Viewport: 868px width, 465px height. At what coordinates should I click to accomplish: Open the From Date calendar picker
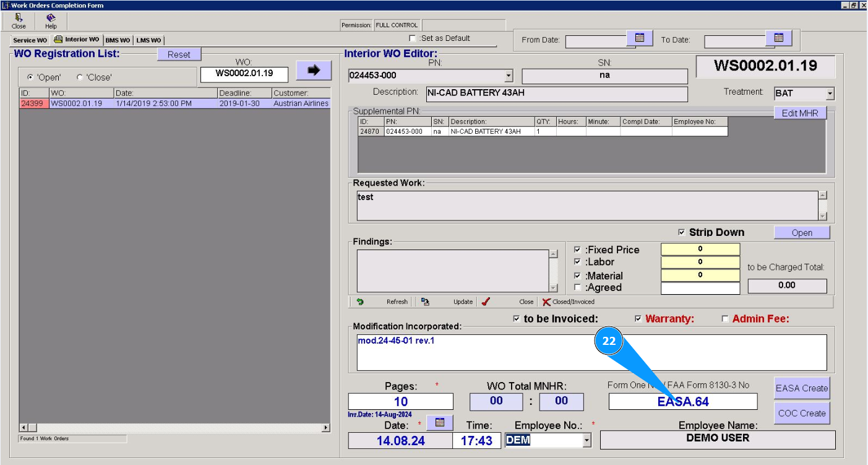point(640,38)
